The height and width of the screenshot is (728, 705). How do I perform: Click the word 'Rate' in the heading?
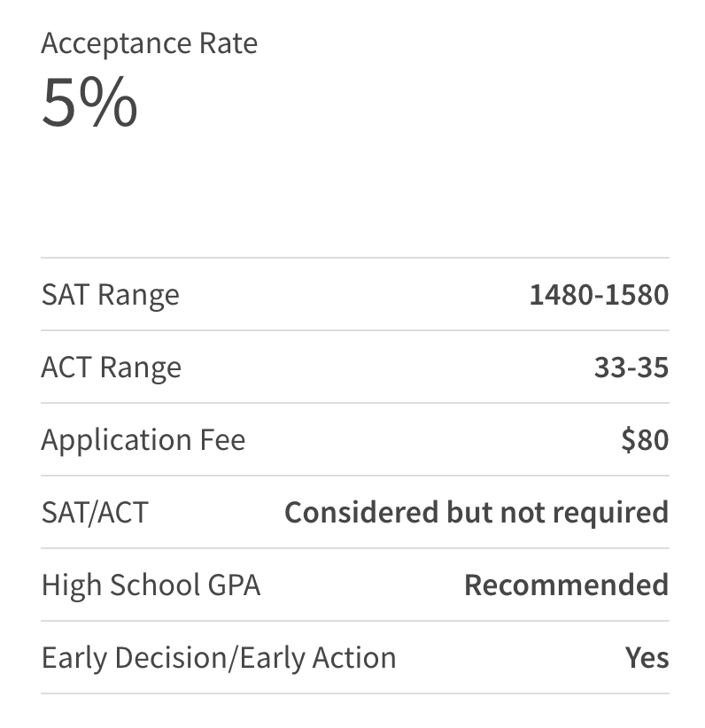pos(228,44)
